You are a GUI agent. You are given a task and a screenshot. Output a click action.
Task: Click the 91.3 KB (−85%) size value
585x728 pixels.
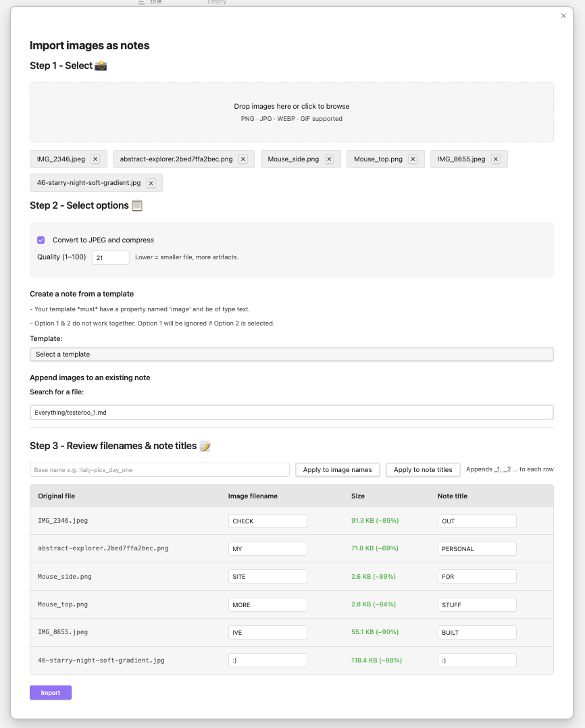pos(375,521)
